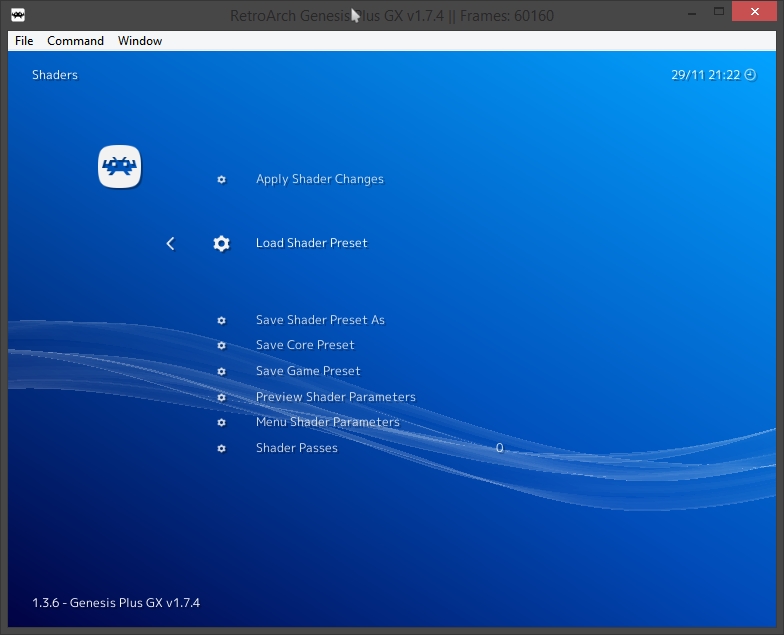
Task: Click the version text 1.3.6 - Genesis Plus GX
Action: coord(116,602)
